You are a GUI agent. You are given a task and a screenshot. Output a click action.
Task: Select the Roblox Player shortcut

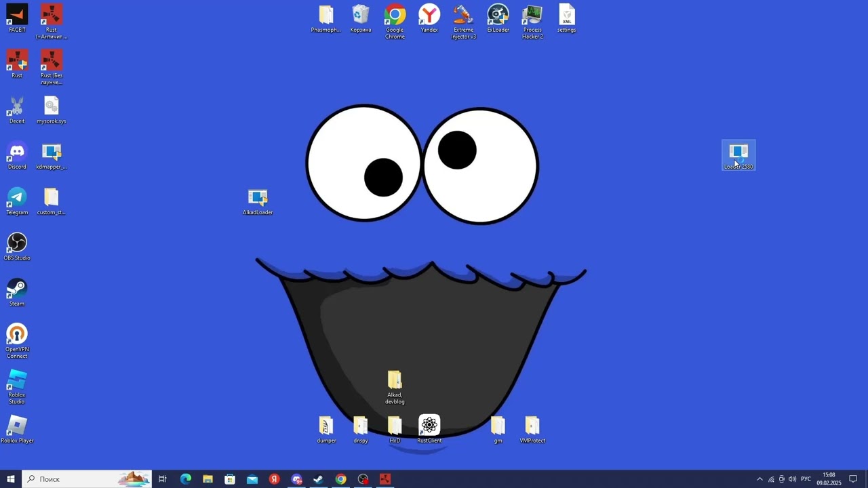point(17,430)
